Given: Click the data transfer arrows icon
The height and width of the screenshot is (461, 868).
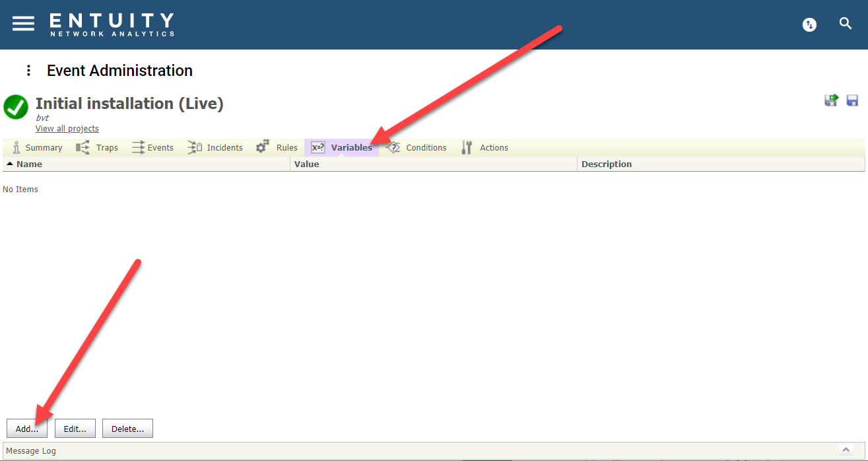Looking at the screenshot, I should click(x=809, y=24).
